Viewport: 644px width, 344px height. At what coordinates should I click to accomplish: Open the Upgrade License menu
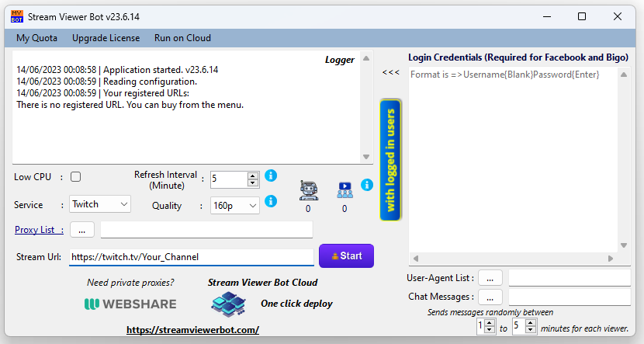point(106,38)
